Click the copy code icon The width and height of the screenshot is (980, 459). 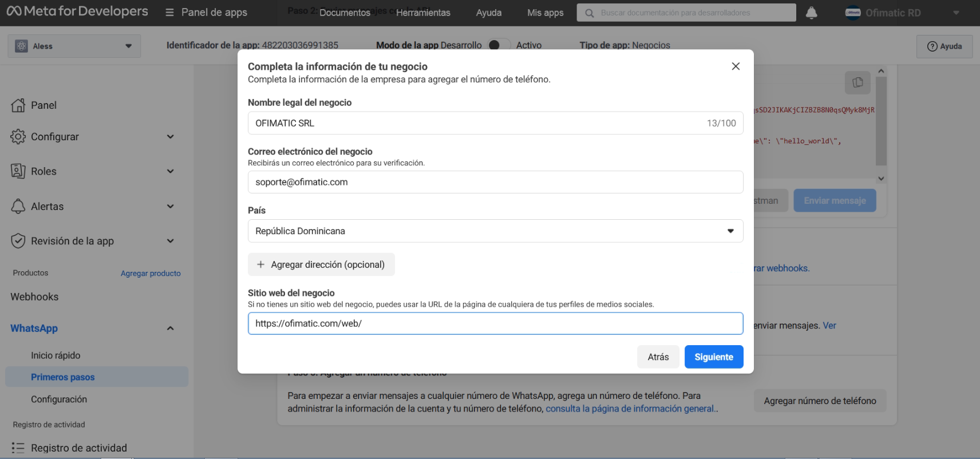[857, 82]
